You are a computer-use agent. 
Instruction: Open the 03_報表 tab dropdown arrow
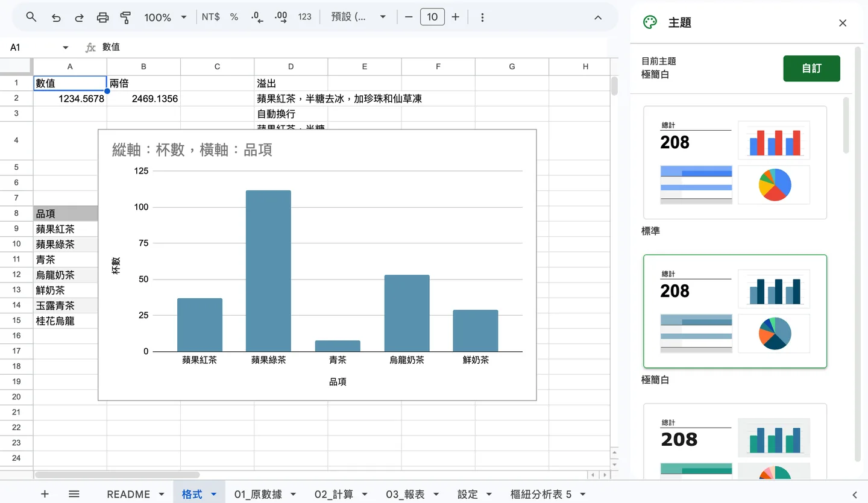point(436,495)
